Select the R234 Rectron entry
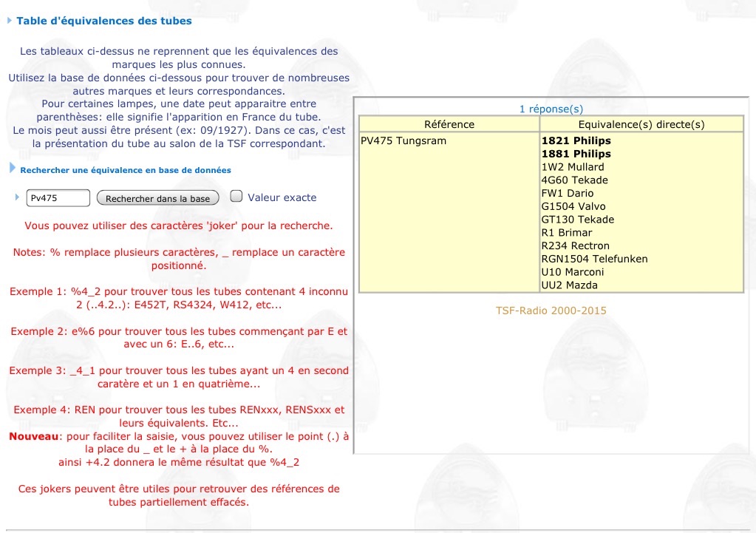 click(576, 245)
